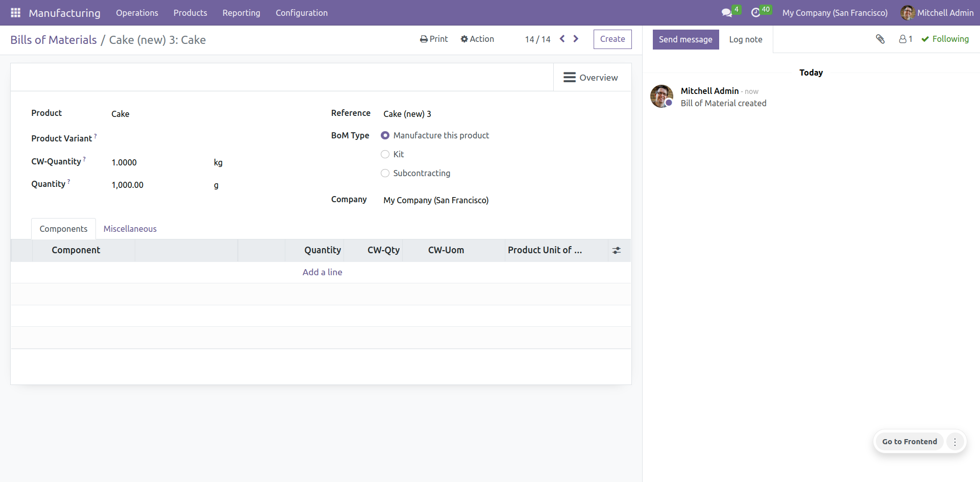Select Kit BoM type
The height and width of the screenshot is (482, 980).
pos(385,154)
